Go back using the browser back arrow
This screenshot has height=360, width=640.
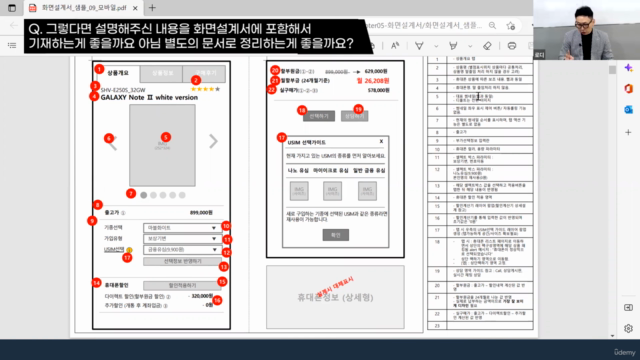(x=13, y=25)
